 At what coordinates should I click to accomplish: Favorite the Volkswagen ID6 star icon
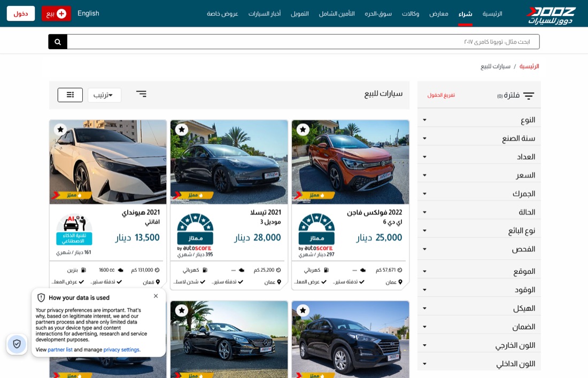(303, 130)
